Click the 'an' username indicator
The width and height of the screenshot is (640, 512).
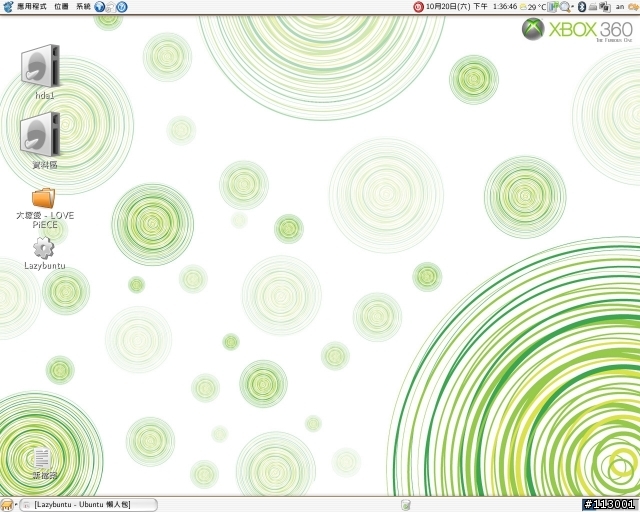coord(620,7)
